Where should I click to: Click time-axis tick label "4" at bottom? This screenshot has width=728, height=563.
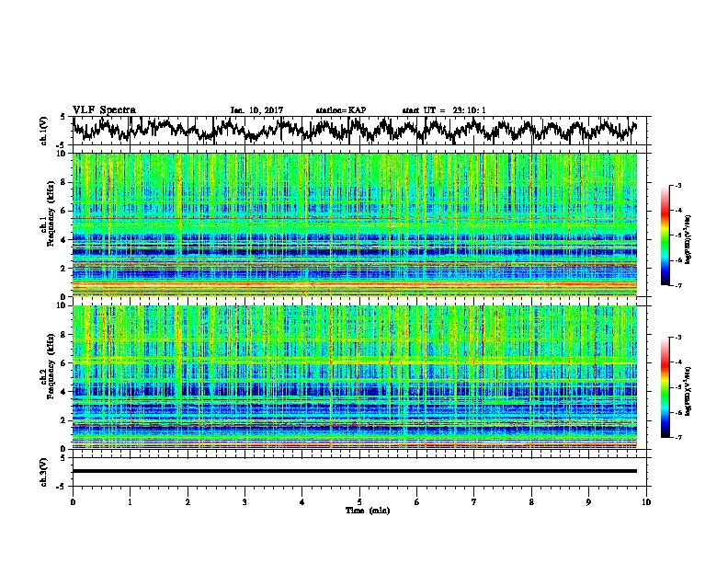pos(302,502)
